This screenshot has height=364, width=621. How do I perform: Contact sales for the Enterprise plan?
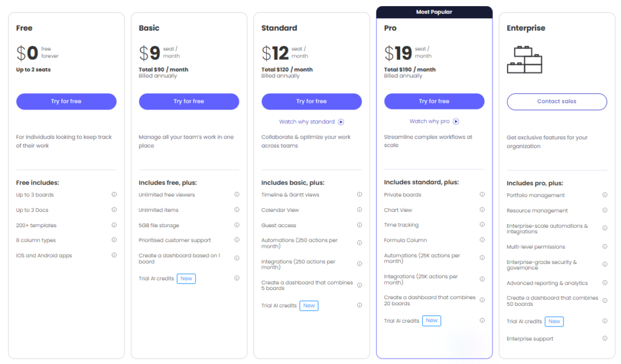tap(556, 101)
